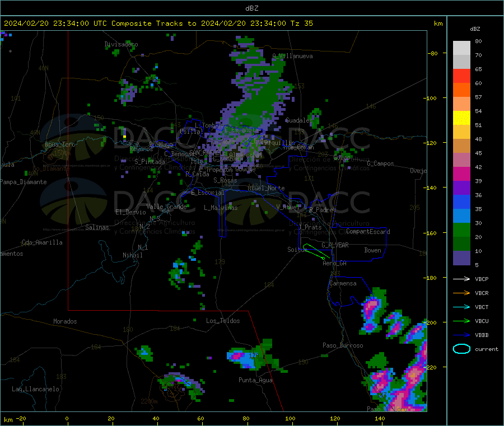Image resolution: width=504 pixels, height=426 pixels.
Task: Click the 'G_ALVEAR' map label
Action: coord(335,245)
